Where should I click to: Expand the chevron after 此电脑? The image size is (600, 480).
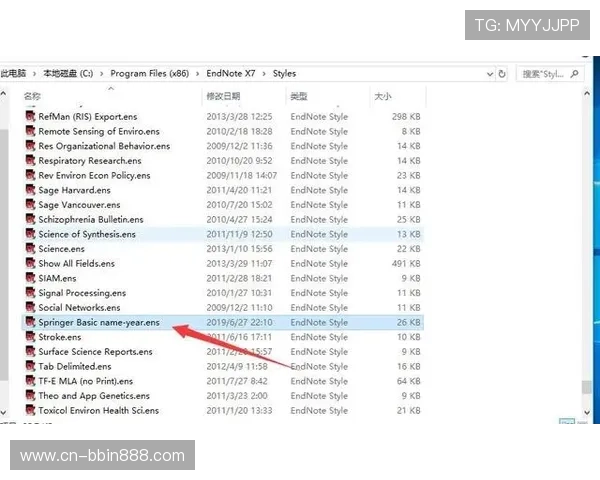pos(34,74)
